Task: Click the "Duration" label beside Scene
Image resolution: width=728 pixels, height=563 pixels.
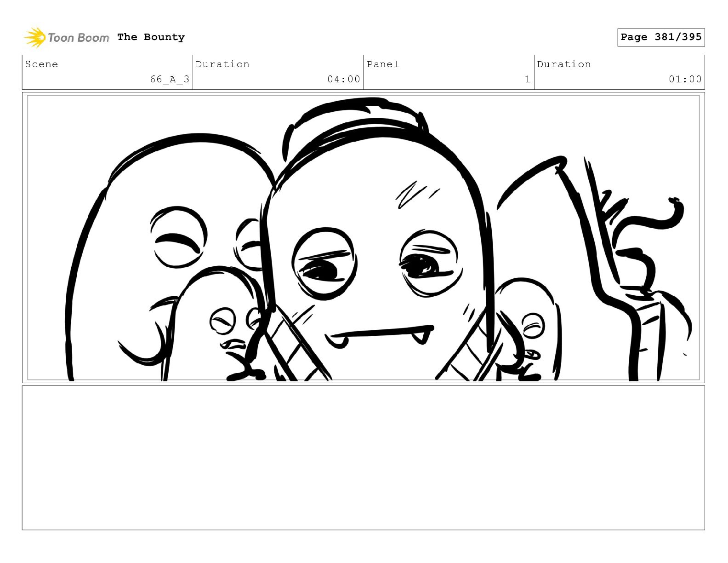Action: pos(222,64)
